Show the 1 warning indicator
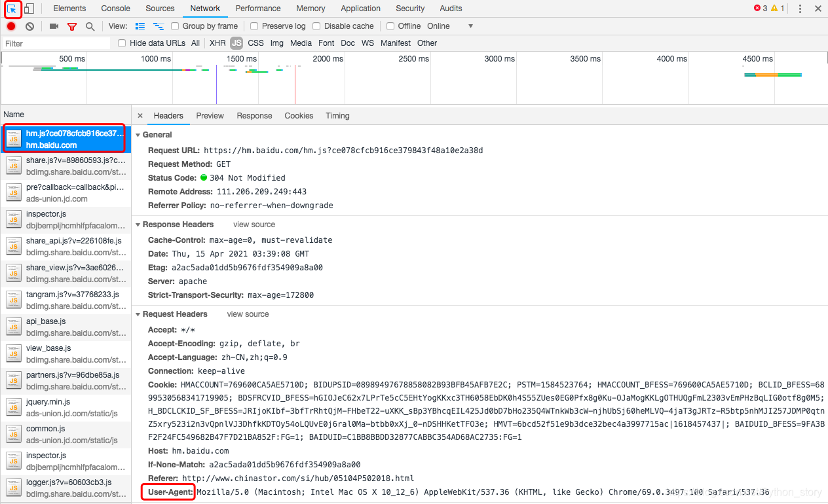Screen dimensions: 828x504 (778, 9)
